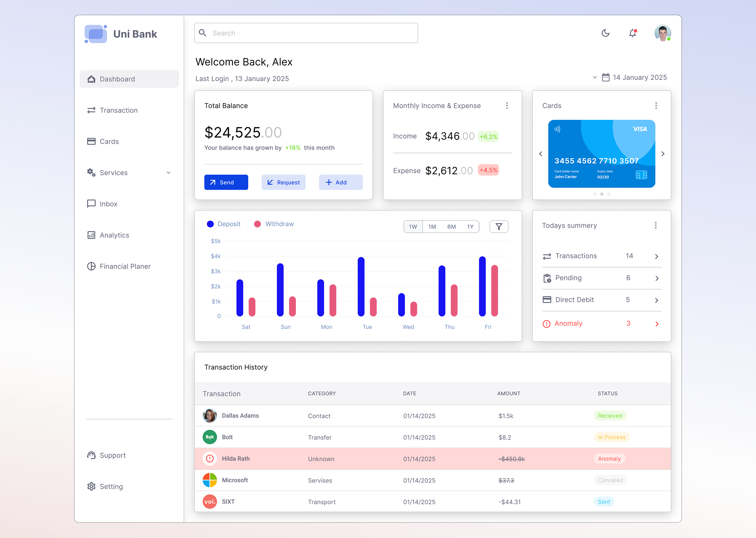Screen dimensions: 756x538
Task: Open Analytics in the sidebar
Action: click(114, 235)
